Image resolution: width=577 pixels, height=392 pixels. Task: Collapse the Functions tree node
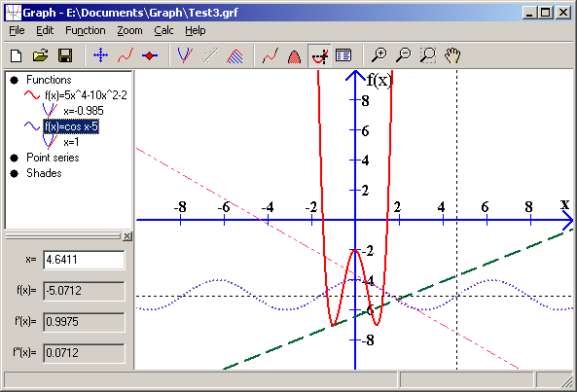pyautogui.click(x=15, y=80)
